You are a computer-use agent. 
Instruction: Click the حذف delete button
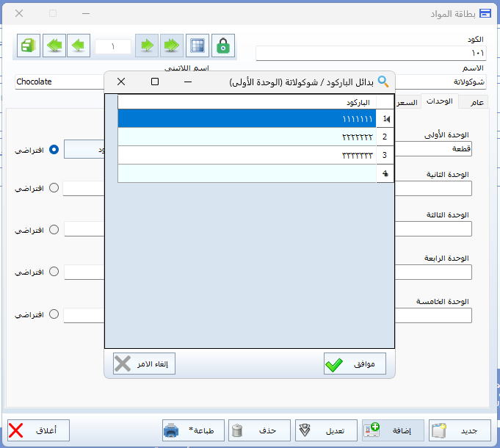coord(260,430)
